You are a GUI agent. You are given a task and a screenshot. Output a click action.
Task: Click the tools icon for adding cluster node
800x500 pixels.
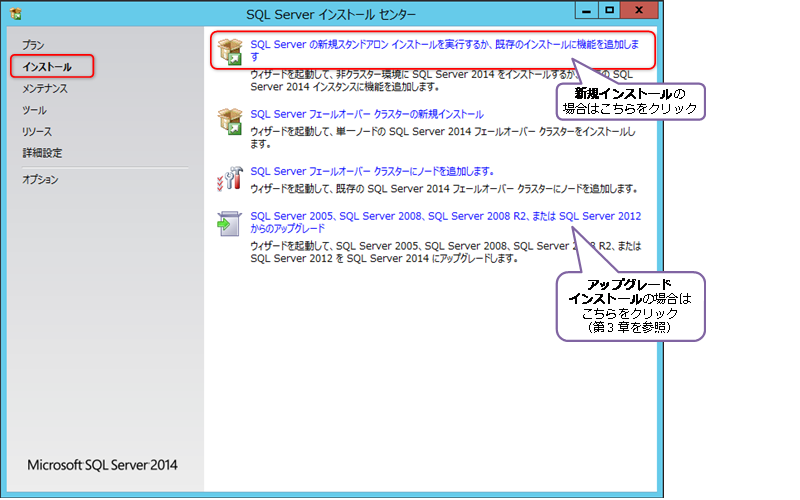coord(230,179)
